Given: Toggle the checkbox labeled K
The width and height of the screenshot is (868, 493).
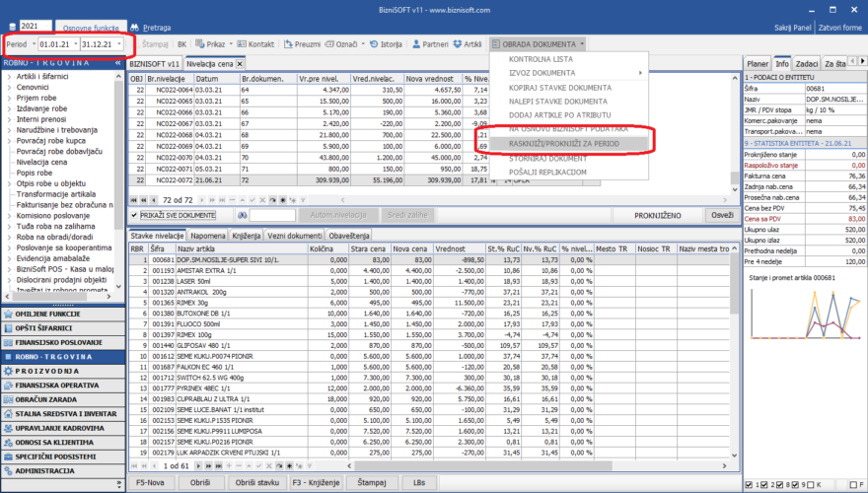Looking at the screenshot, I should coord(813,485).
